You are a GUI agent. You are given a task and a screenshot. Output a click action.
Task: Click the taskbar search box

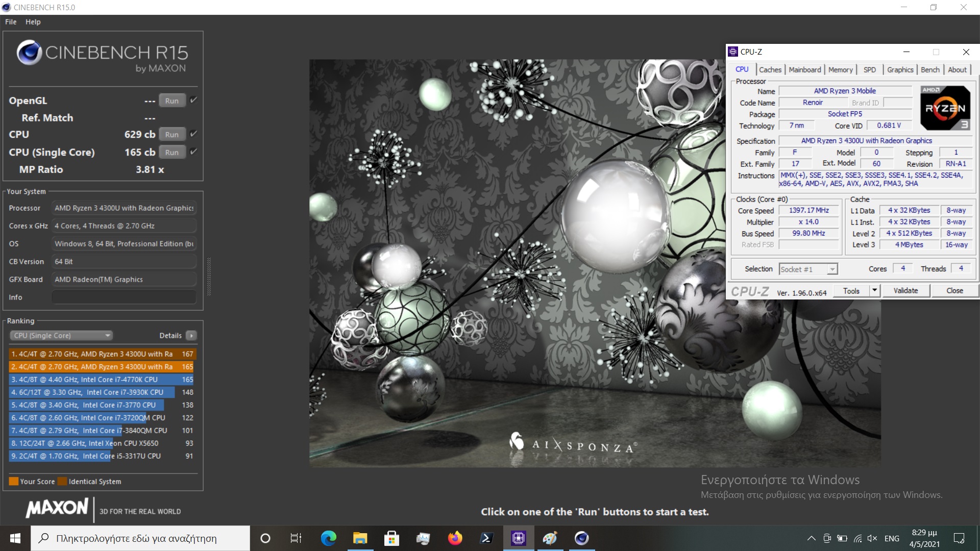(x=140, y=538)
